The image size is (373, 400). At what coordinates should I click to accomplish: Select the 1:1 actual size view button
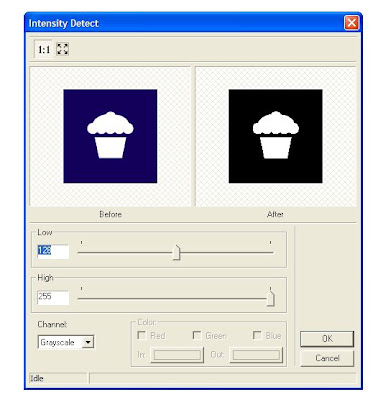pos(44,50)
